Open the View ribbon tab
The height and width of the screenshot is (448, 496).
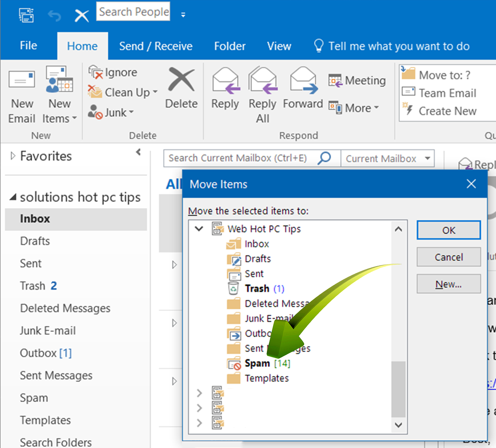click(x=279, y=46)
